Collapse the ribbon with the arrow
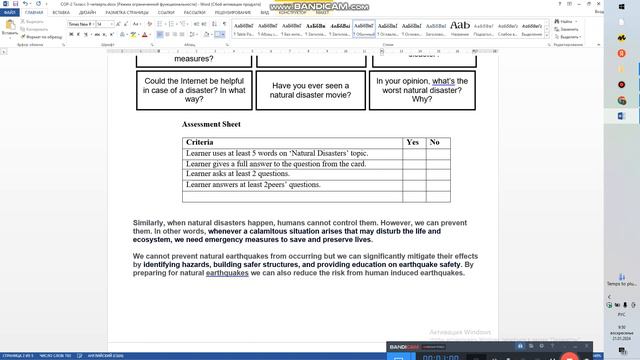 coord(598,44)
